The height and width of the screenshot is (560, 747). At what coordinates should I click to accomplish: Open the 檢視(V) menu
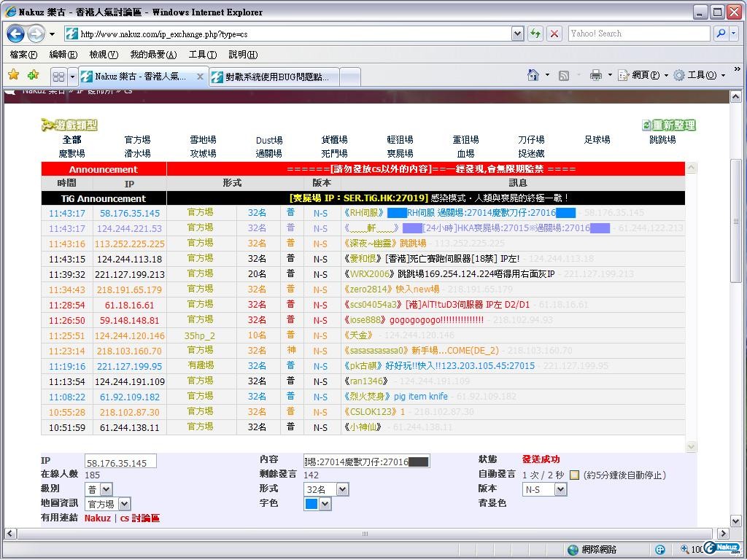pyautogui.click(x=104, y=55)
